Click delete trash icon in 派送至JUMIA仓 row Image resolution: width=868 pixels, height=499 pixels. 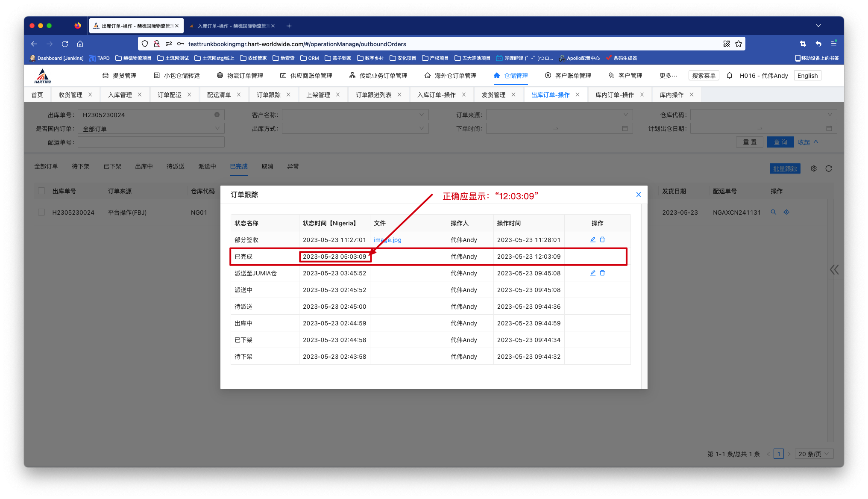point(602,273)
